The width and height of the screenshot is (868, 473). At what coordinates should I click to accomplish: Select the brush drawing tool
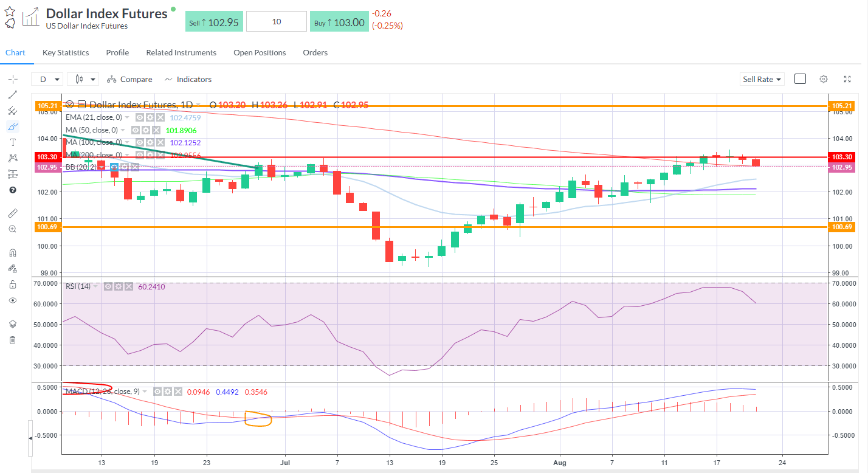(x=12, y=126)
